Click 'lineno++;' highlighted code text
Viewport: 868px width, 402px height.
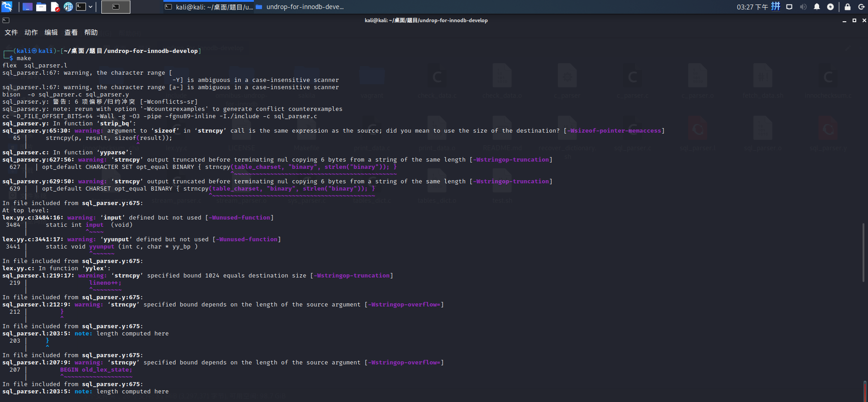click(105, 283)
